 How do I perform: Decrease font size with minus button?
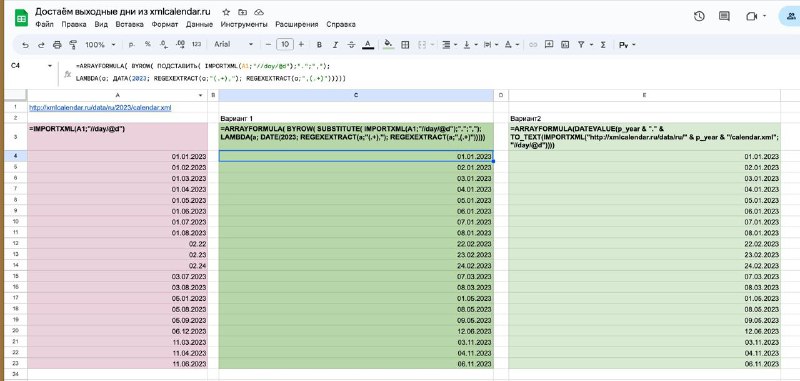click(268, 45)
